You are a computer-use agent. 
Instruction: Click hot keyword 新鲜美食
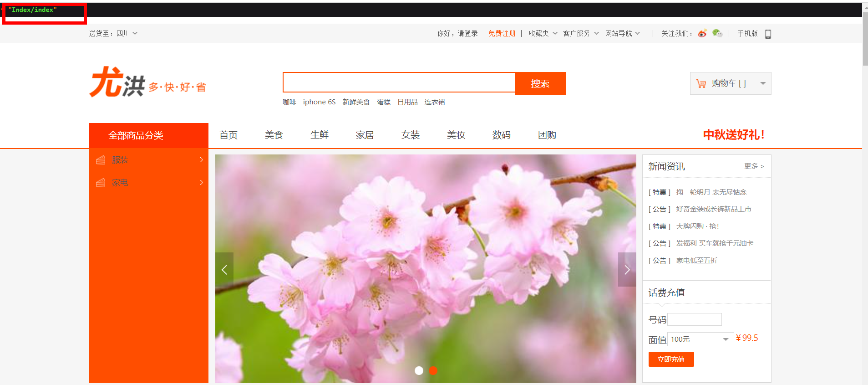pos(356,102)
